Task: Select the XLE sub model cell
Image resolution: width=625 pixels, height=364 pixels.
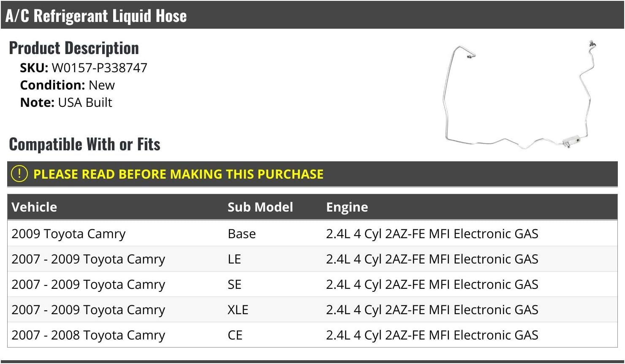Action: (238, 310)
